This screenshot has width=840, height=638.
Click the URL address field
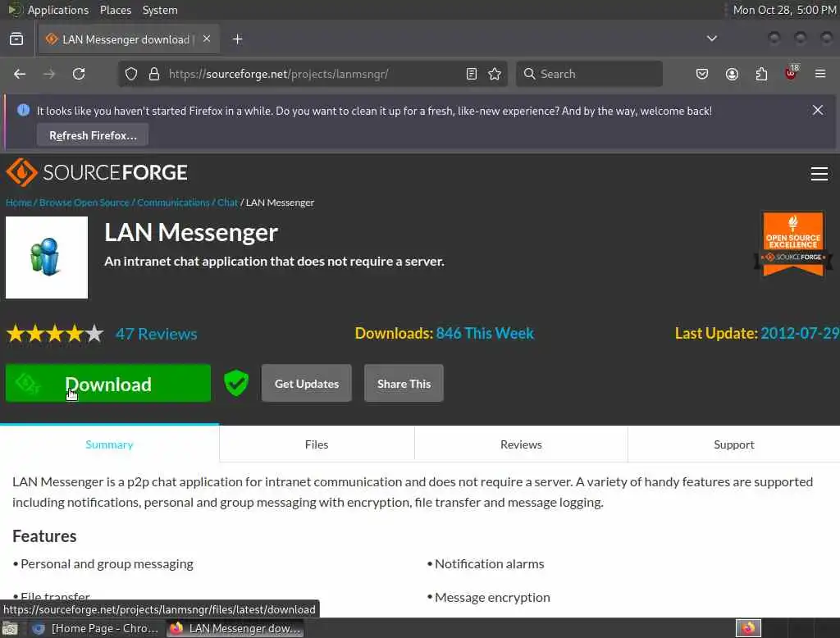coord(313,74)
